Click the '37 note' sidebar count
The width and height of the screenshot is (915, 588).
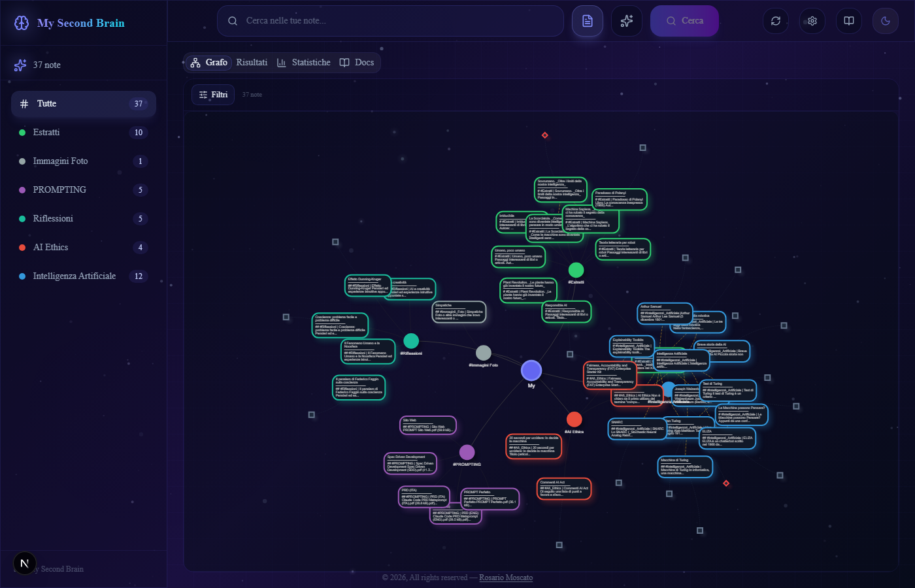click(x=47, y=65)
